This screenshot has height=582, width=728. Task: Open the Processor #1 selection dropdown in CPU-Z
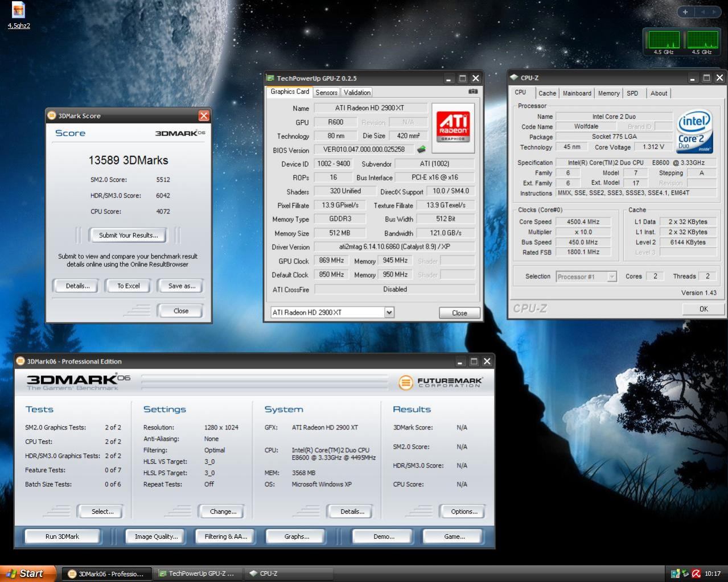(612, 276)
